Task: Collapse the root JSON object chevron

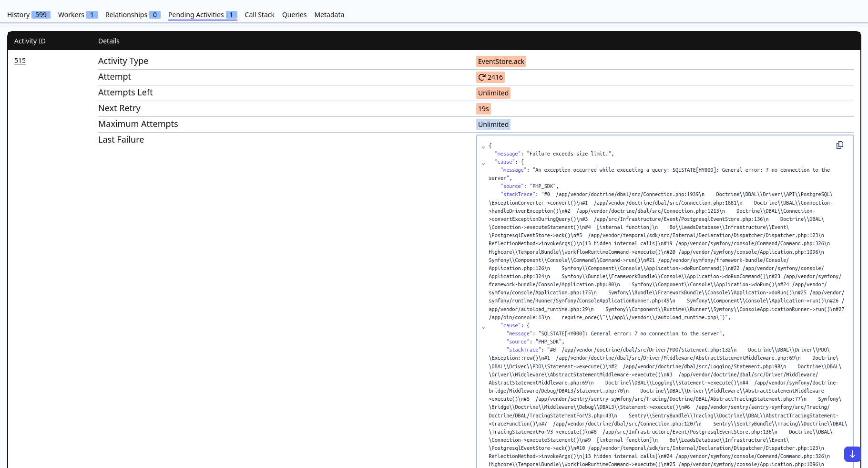Action: pyautogui.click(x=483, y=147)
